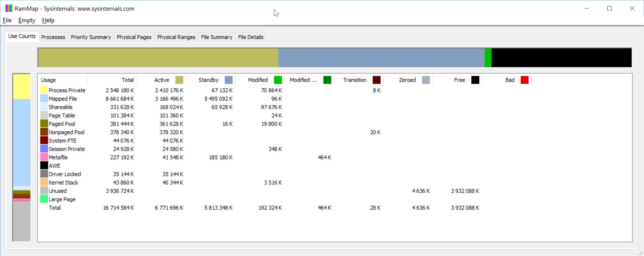This screenshot has width=644, height=256.
Task: Open the File menu
Action: 7,20
